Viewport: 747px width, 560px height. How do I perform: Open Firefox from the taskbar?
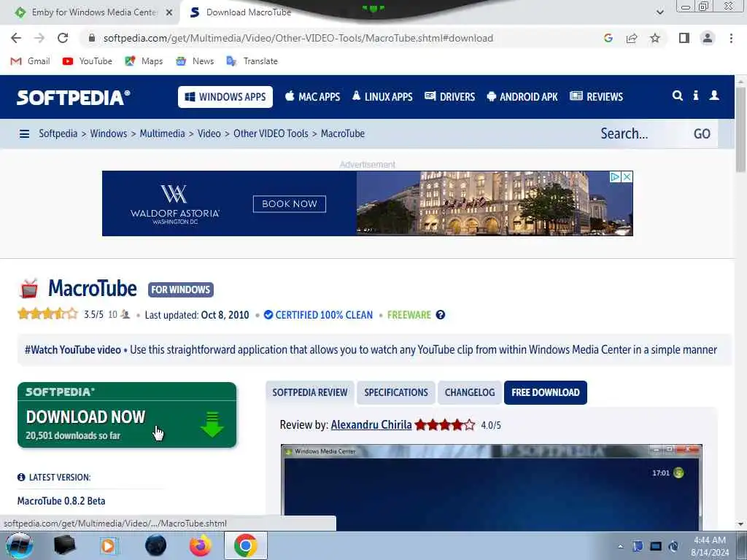tap(201, 545)
